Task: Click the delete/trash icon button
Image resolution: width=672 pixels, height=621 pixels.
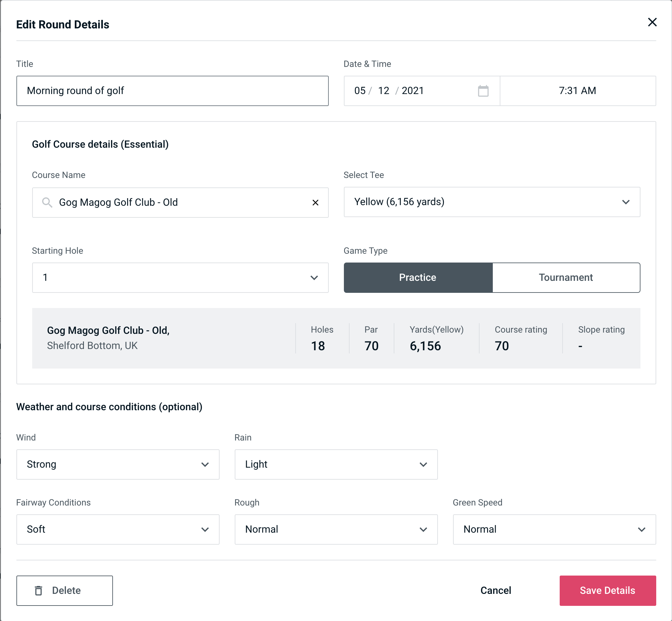Action: (39, 590)
